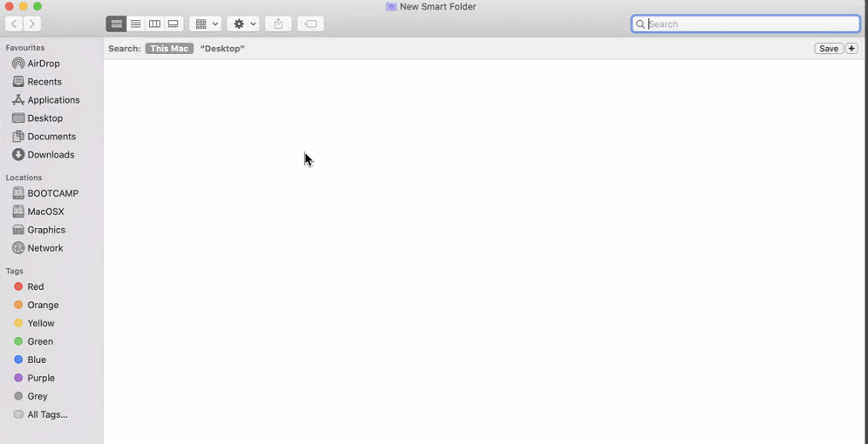Add a search criterion with plus button
The image size is (868, 444).
(x=851, y=49)
